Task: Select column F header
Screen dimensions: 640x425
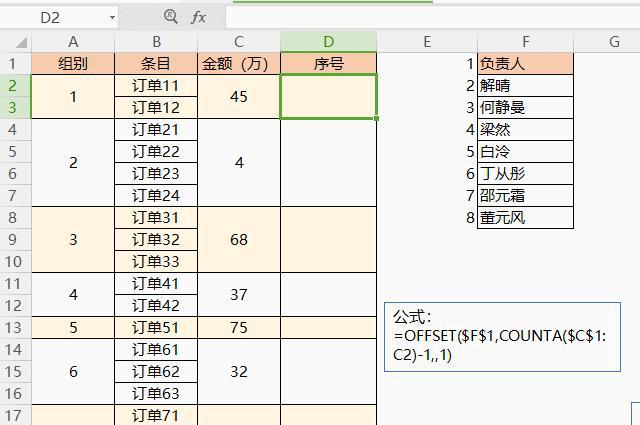Action: click(x=526, y=42)
